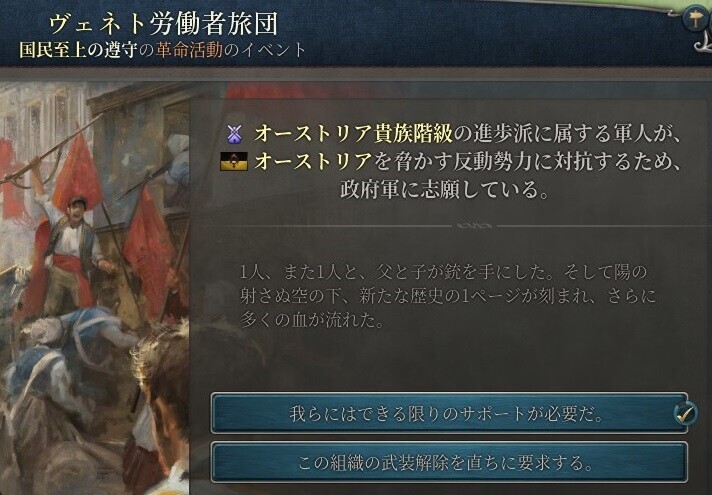Click the purple aristocrats interest group icon
Screen dimensions: 712x495
point(234,134)
